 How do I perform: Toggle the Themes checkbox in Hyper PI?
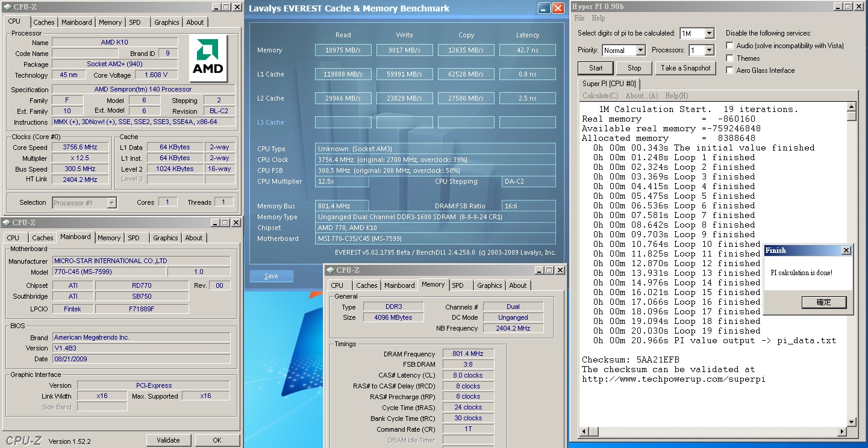pyautogui.click(x=730, y=58)
